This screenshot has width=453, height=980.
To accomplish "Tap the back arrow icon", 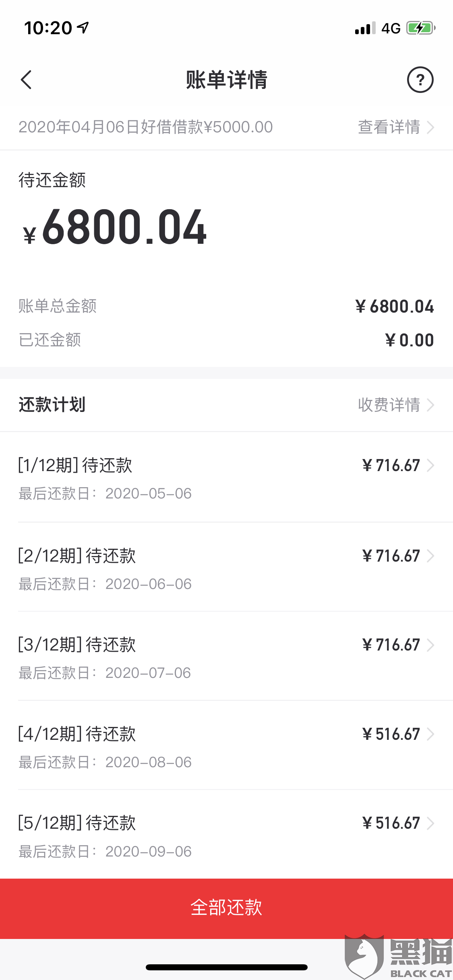I will [26, 80].
